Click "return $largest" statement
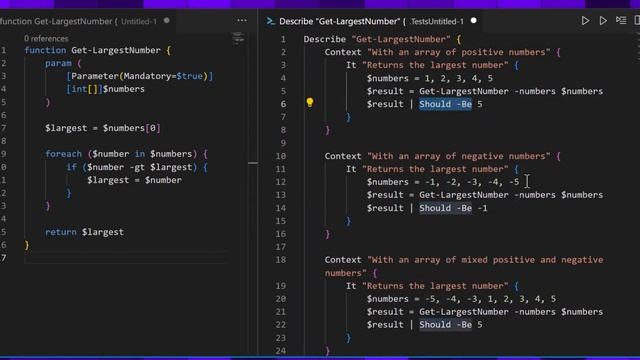 [84, 232]
